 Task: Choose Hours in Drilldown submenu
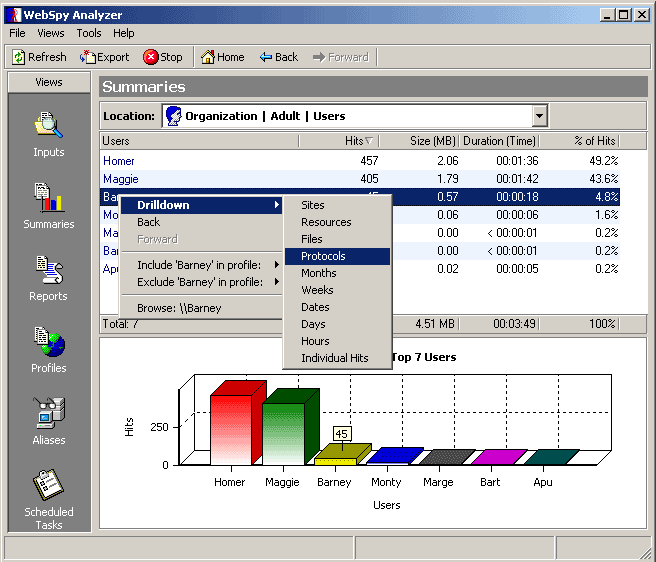[x=337, y=341]
